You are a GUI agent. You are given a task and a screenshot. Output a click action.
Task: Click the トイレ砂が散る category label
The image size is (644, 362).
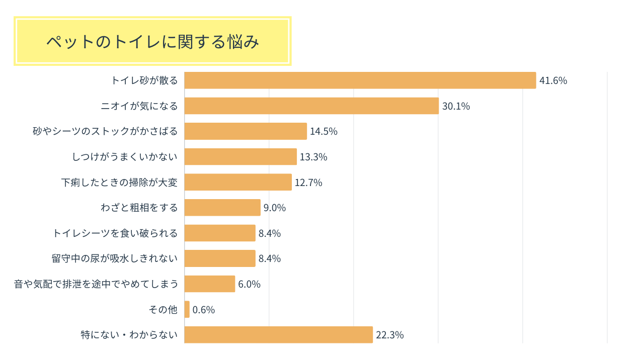click(144, 80)
